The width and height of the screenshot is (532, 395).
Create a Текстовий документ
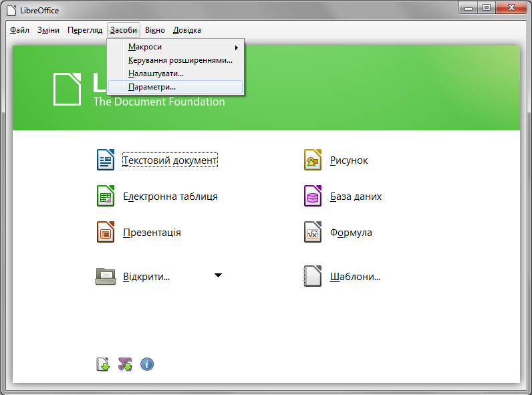pos(170,160)
